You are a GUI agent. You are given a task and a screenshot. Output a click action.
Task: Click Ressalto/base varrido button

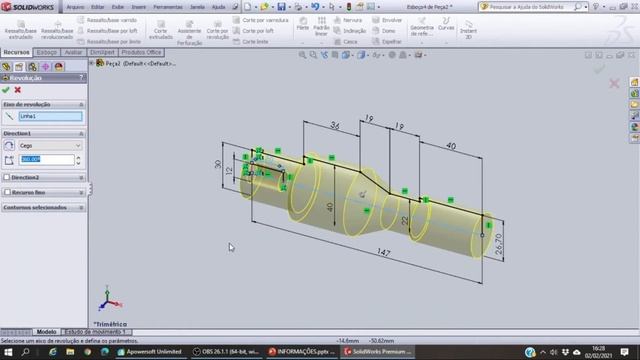[108, 20]
